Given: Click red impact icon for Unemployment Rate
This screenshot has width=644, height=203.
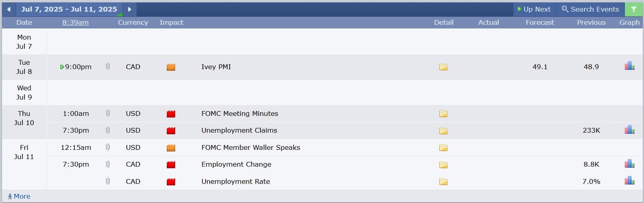Looking at the screenshot, I should click(171, 182).
